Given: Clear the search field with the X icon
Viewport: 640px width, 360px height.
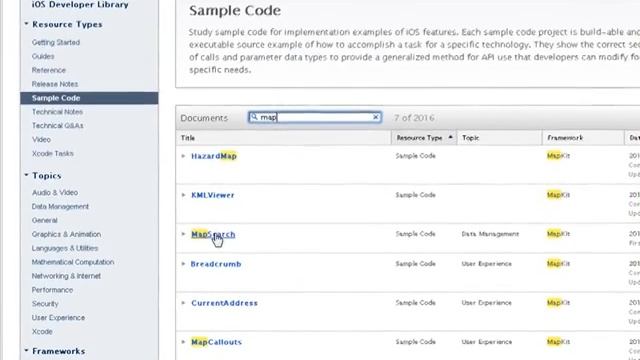Looking at the screenshot, I should point(376,117).
